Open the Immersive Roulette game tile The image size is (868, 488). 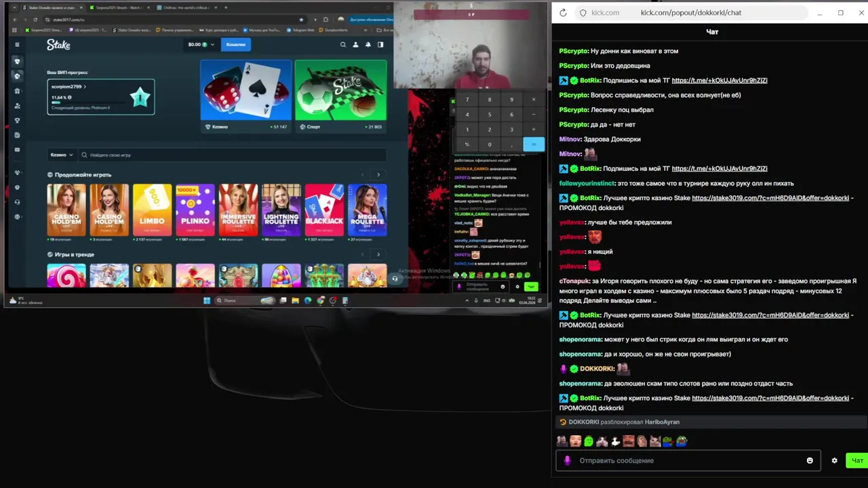click(238, 209)
